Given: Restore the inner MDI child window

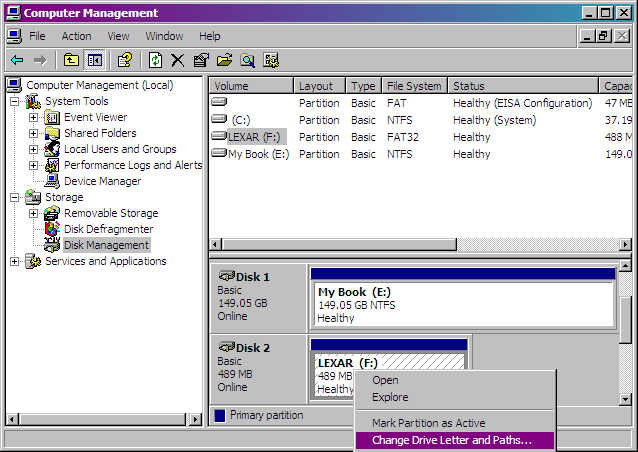Looking at the screenshot, I should pyautogui.click(x=604, y=36).
